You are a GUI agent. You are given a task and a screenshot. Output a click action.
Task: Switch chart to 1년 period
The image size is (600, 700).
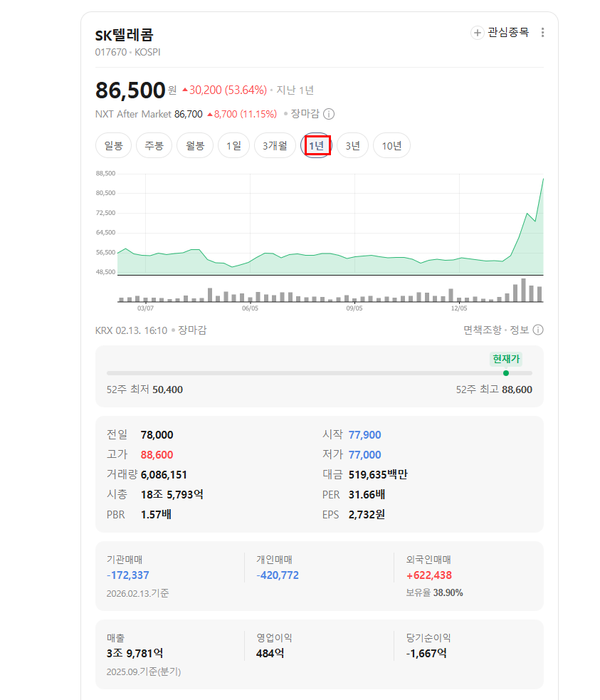316,145
